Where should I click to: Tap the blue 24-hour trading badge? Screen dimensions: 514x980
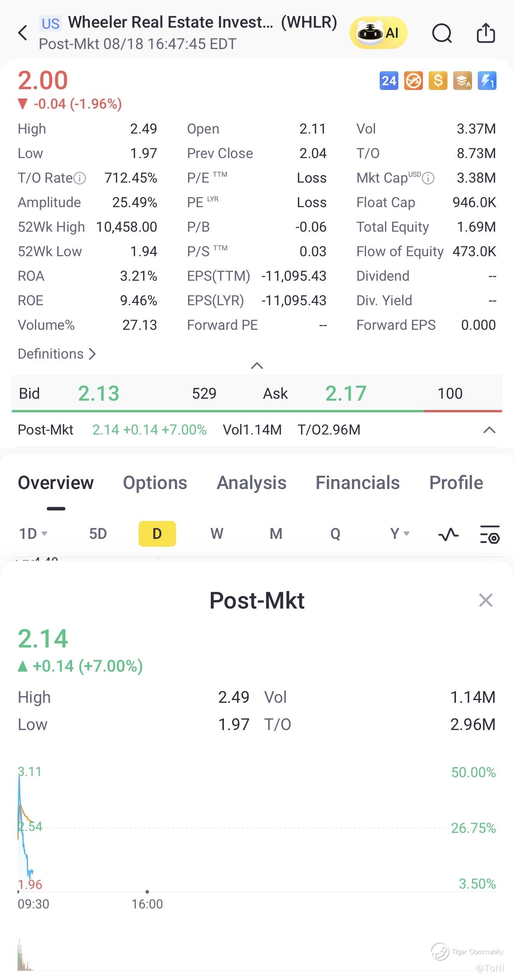tap(389, 81)
